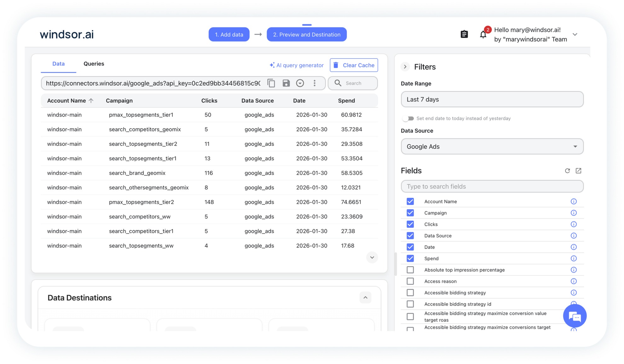The width and height of the screenshot is (624, 364).
Task: Copy the connector URL with copy icon
Action: coord(271,83)
